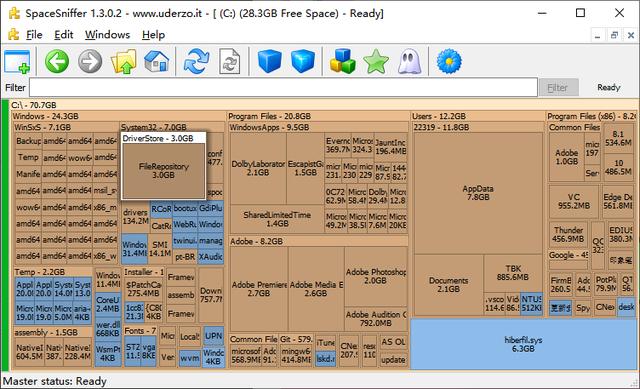Click SpaceSniffer app icon in title bar
Viewport: 640px width, 389px height.
tap(14, 13)
